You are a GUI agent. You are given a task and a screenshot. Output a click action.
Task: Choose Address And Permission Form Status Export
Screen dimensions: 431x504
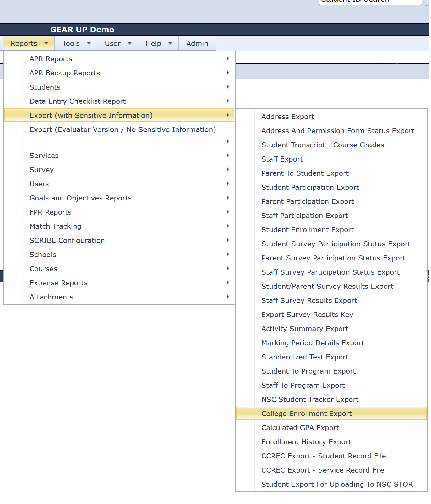point(331,131)
